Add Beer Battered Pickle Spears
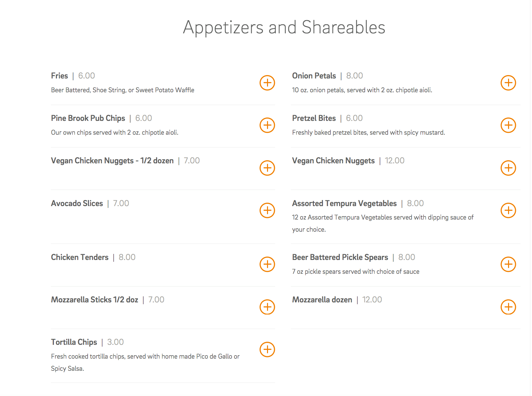The height and width of the screenshot is (396, 532). (508, 264)
